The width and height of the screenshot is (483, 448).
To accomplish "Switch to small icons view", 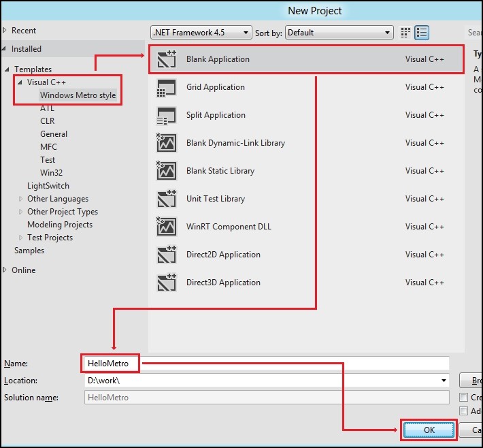I will click(x=406, y=33).
